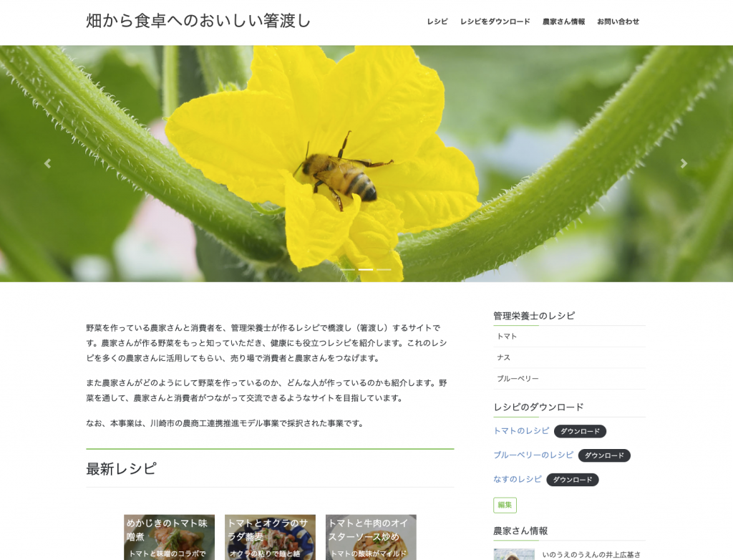The image size is (733, 560).
Task: Select the ブルーベリー recipe category
Action: 569,379
